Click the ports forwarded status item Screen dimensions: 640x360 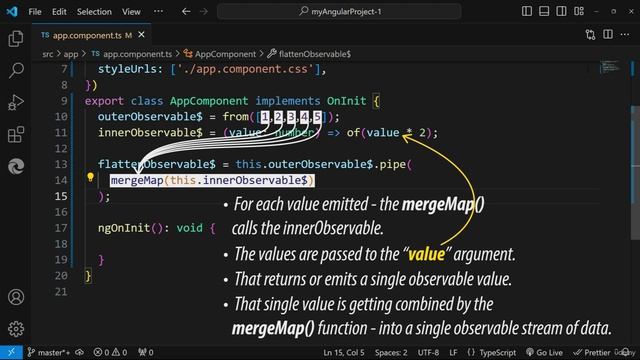tap(146, 352)
